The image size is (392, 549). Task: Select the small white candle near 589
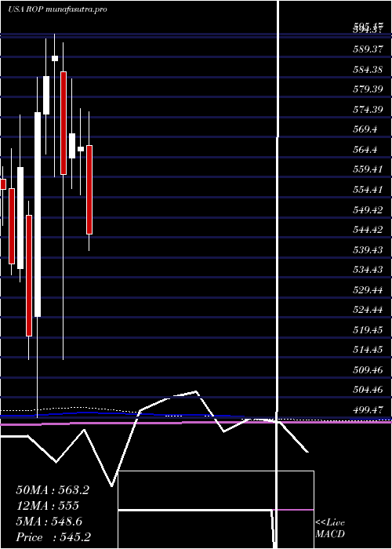point(55,58)
